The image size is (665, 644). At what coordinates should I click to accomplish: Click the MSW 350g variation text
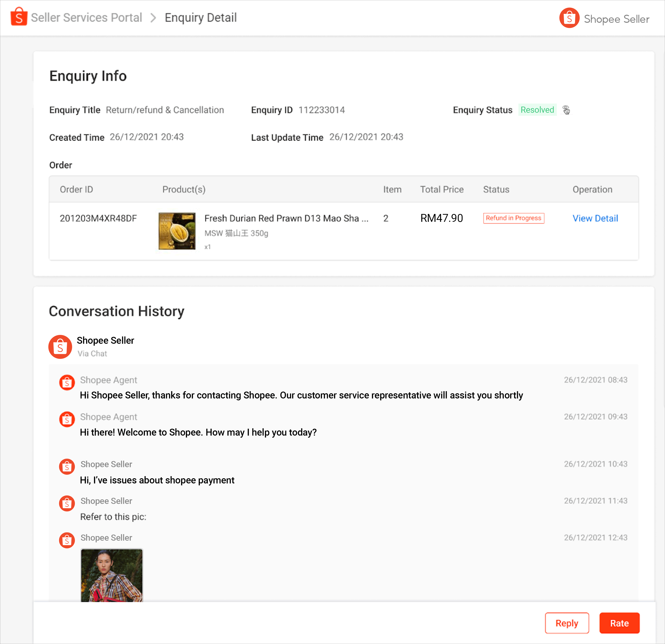(236, 233)
